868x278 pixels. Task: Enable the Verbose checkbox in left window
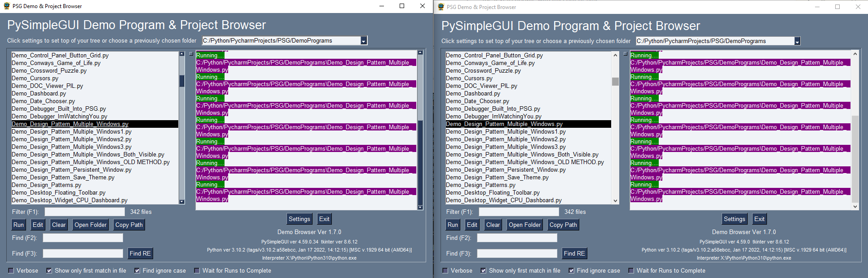(11, 270)
